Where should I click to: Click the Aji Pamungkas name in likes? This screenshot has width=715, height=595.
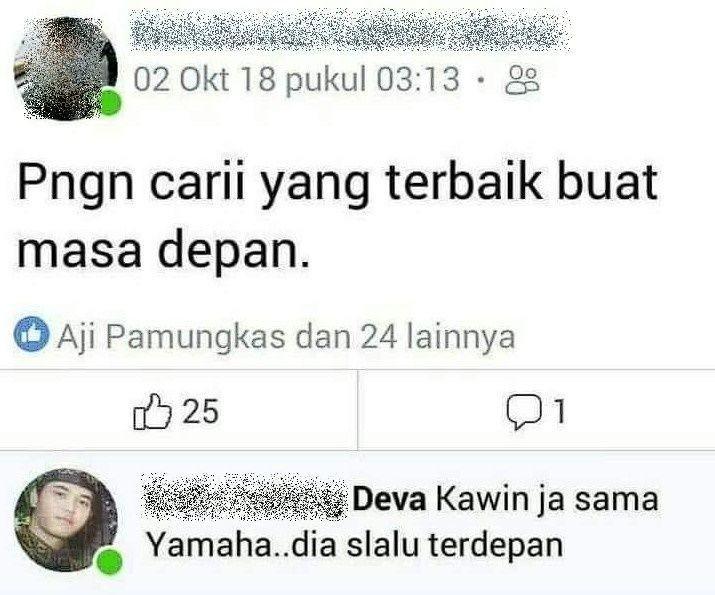(x=171, y=337)
